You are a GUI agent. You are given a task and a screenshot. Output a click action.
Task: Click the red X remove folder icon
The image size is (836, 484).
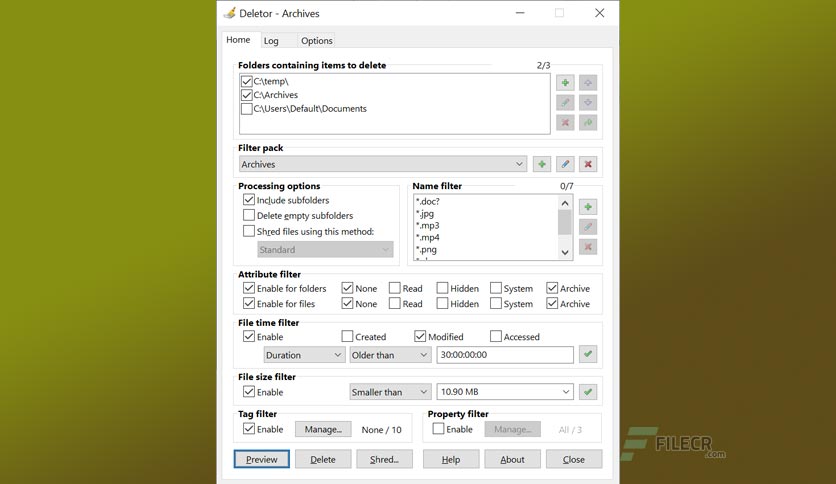point(565,123)
